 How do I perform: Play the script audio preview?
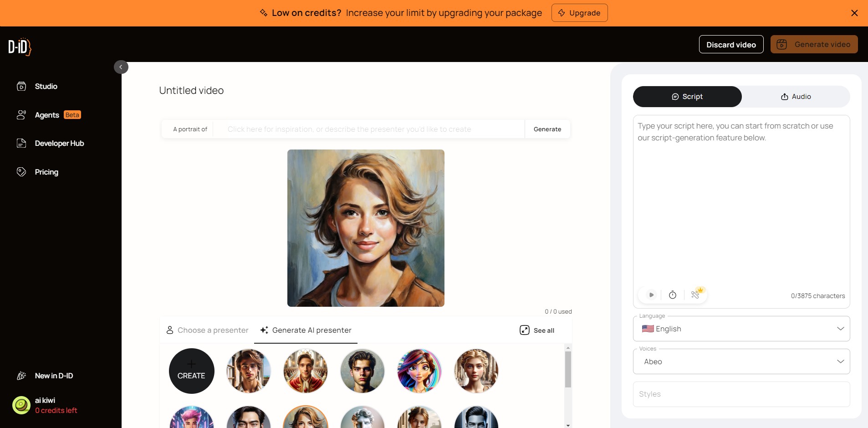coord(651,295)
